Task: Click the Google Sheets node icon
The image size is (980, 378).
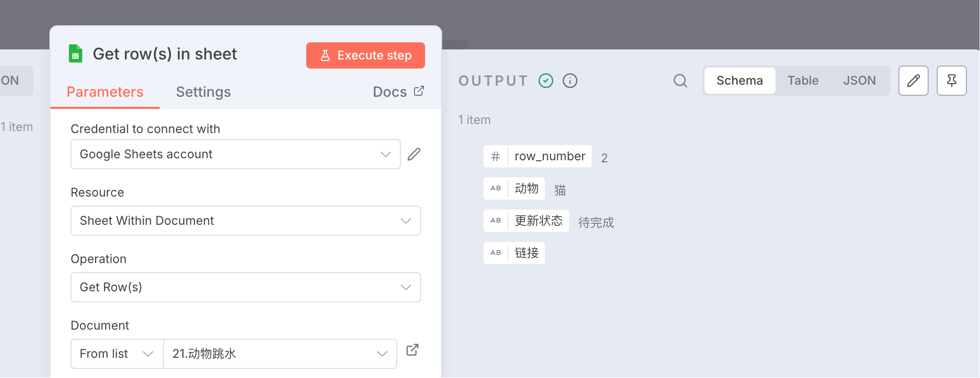Action: pyautogui.click(x=75, y=54)
